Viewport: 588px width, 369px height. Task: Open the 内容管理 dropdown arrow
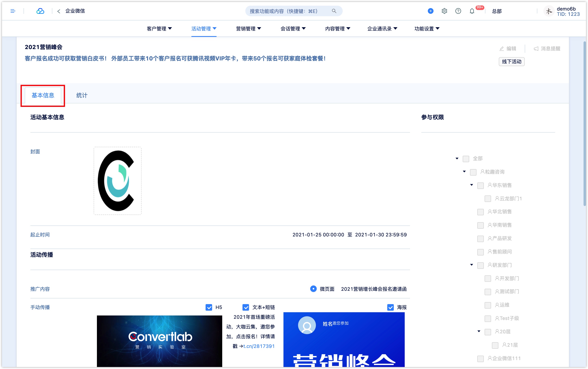[x=348, y=29]
